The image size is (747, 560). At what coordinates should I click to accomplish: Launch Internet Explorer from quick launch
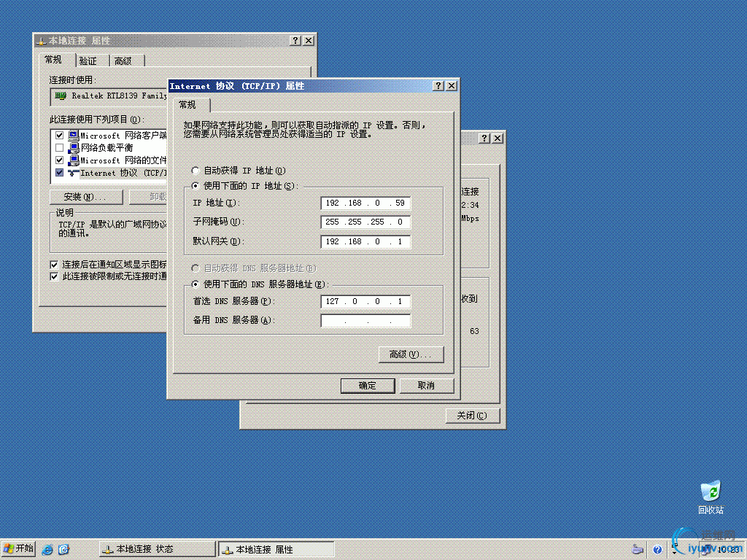point(47,550)
